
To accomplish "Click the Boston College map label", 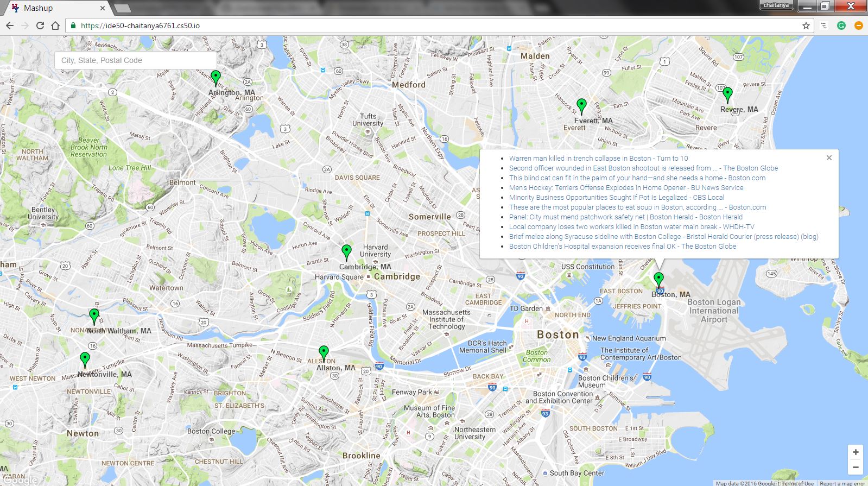I will click(x=211, y=431).
